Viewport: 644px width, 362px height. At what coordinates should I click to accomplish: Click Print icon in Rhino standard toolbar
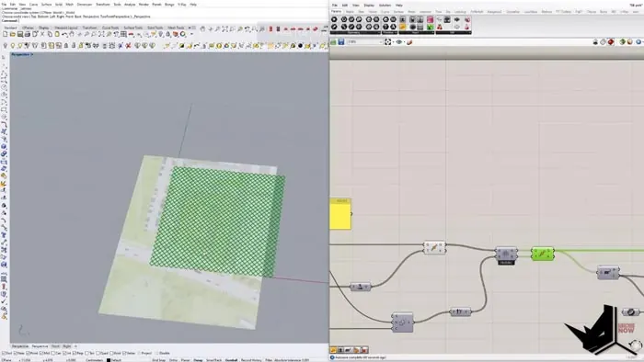(27, 34)
